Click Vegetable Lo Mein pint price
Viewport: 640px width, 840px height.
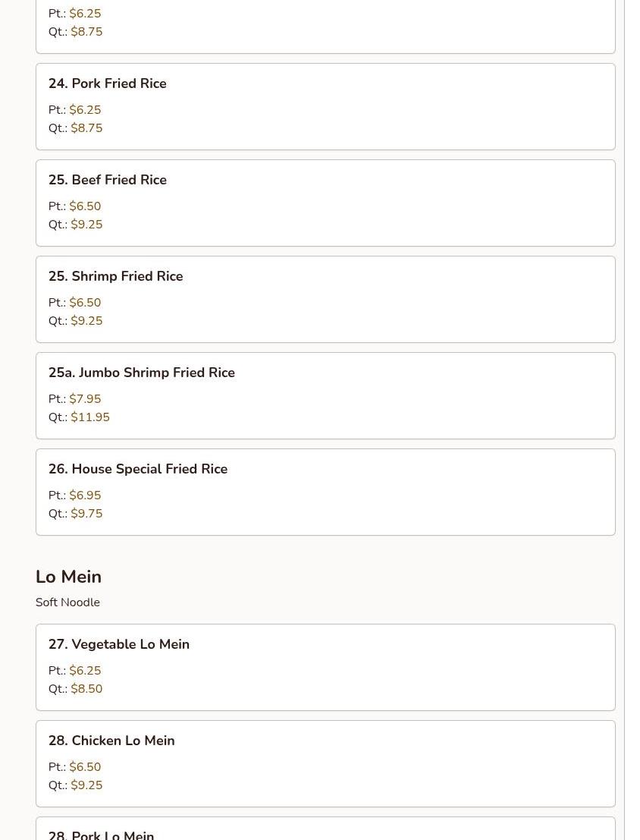85,671
